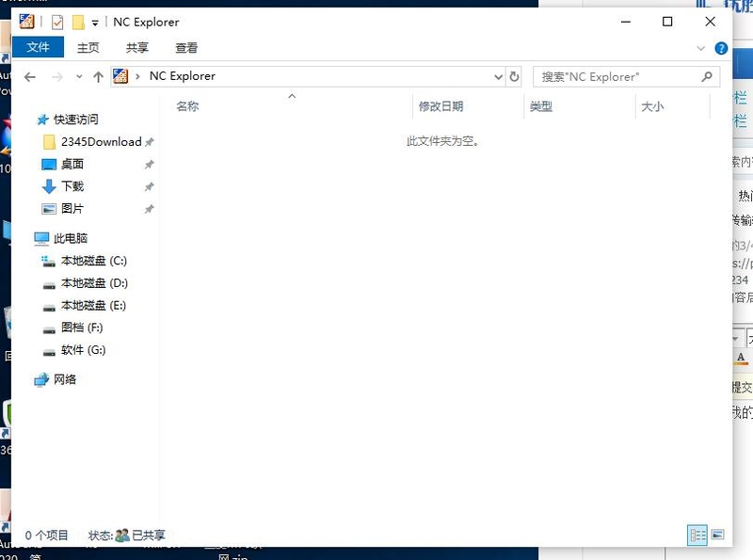Click the pin icon next to 桌面
Screen dimensions: 753x560
(150, 165)
